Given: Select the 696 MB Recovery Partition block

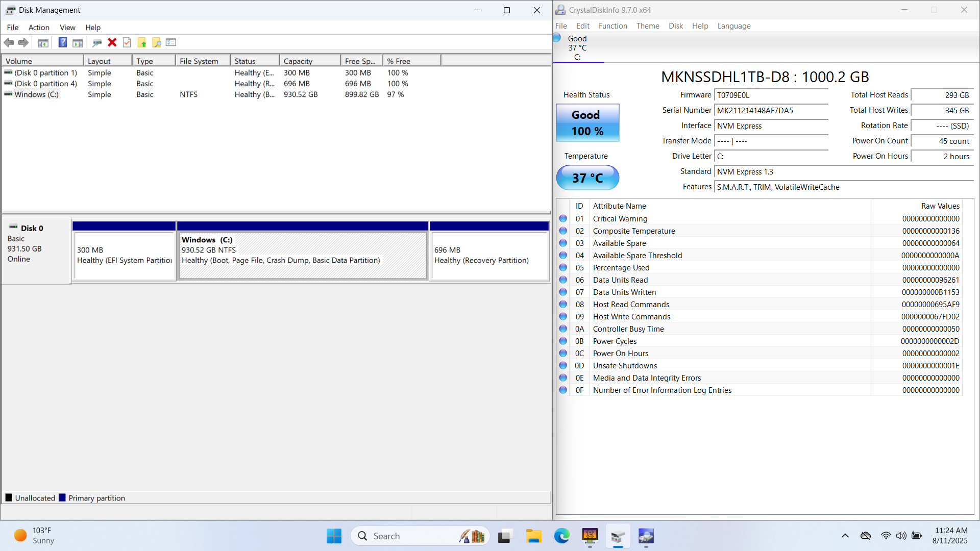Looking at the screenshot, I should (x=489, y=255).
